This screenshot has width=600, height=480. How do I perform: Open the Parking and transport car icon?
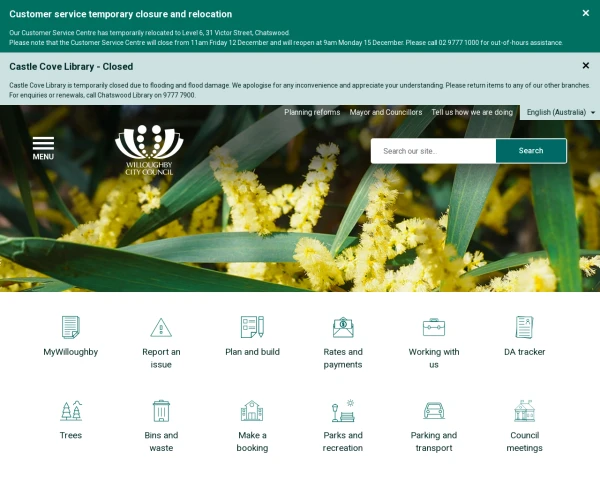coord(434,411)
